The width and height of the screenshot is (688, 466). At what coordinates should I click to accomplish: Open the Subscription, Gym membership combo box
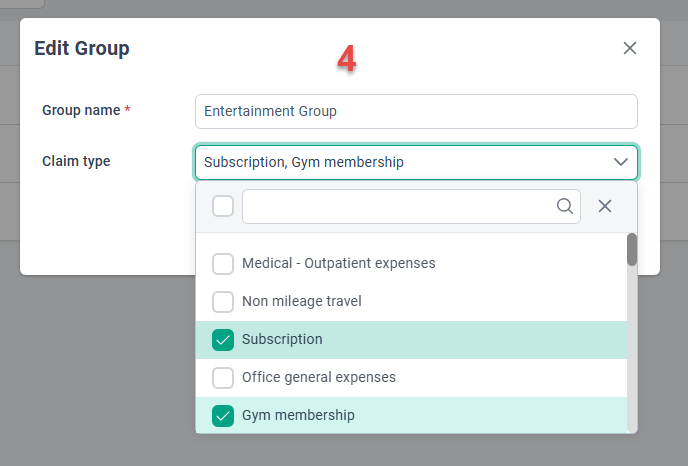(x=416, y=162)
